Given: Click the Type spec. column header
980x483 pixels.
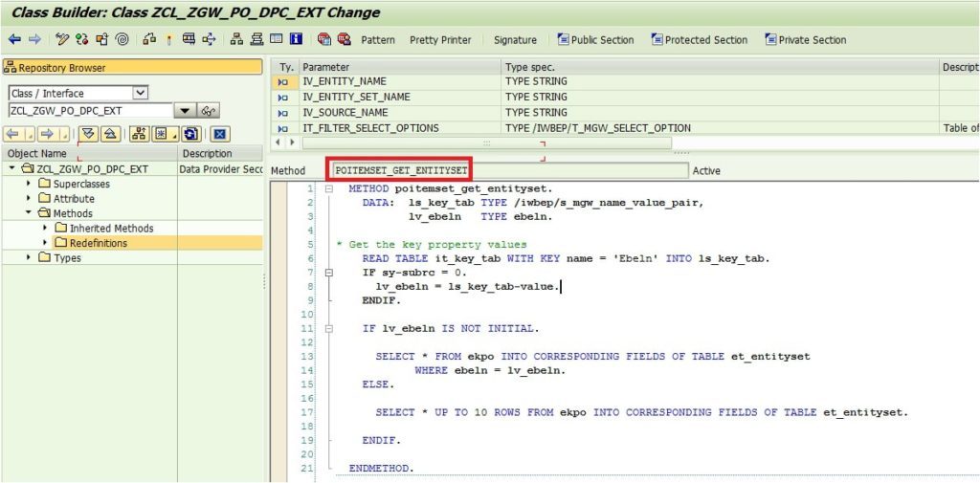Looking at the screenshot, I should pyautogui.click(x=721, y=67).
